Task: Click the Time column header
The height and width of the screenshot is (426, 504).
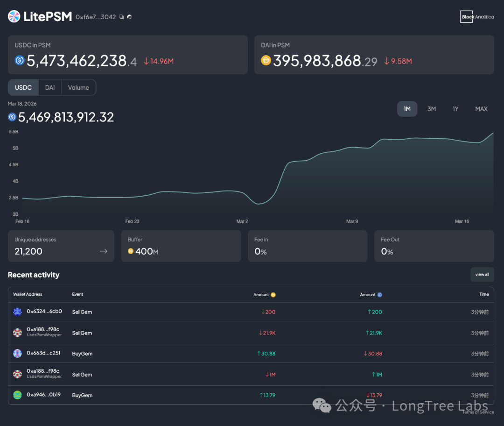Action: (484, 294)
